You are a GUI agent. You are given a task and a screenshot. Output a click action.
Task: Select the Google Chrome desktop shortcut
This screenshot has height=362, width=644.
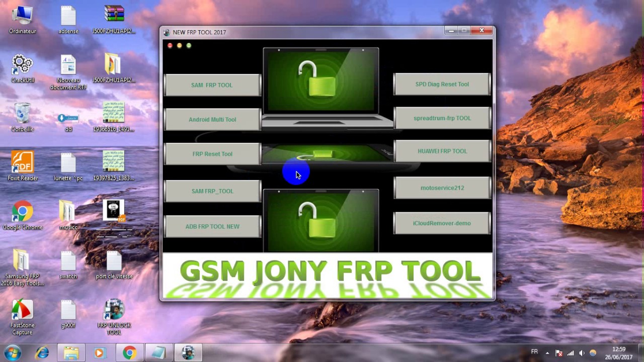(23, 215)
